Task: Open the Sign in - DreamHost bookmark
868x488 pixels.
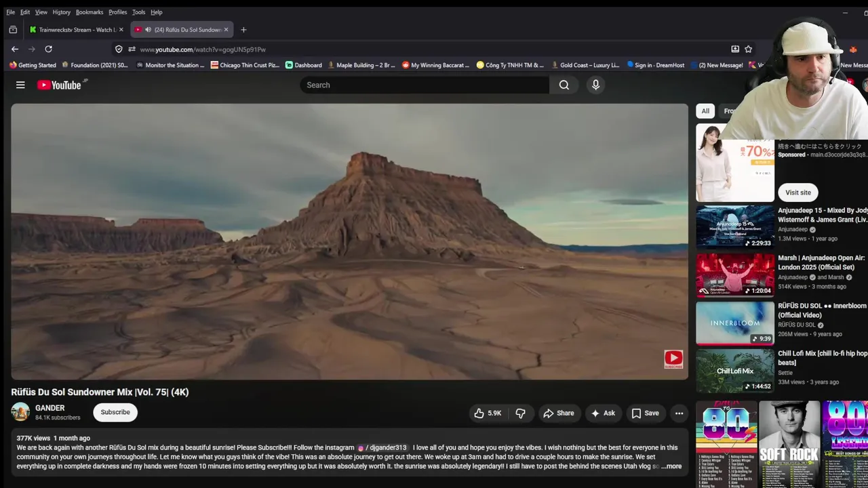Action: 656,65
